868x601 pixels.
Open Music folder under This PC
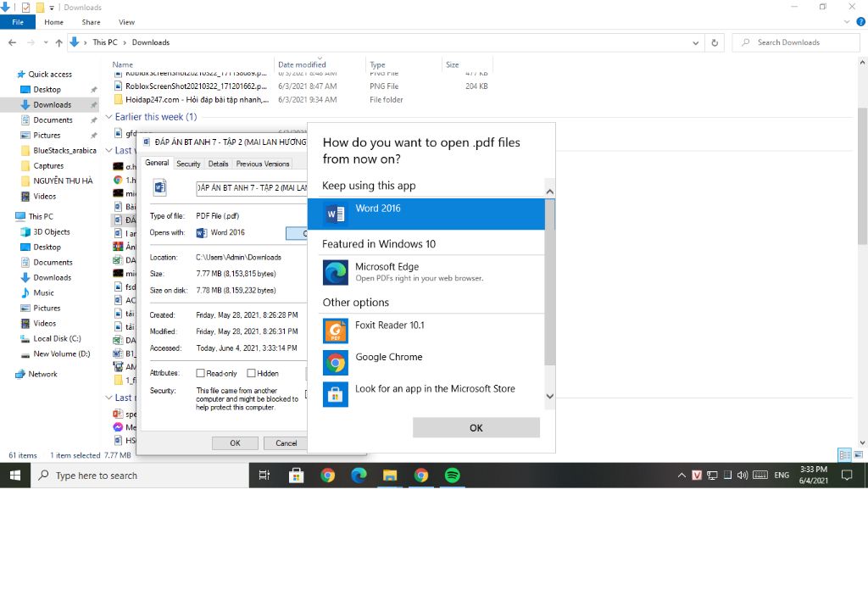pos(43,292)
